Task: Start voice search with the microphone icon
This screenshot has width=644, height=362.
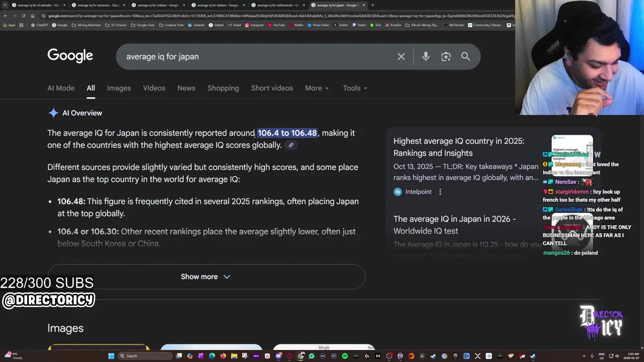Action: click(x=426, y=56)
